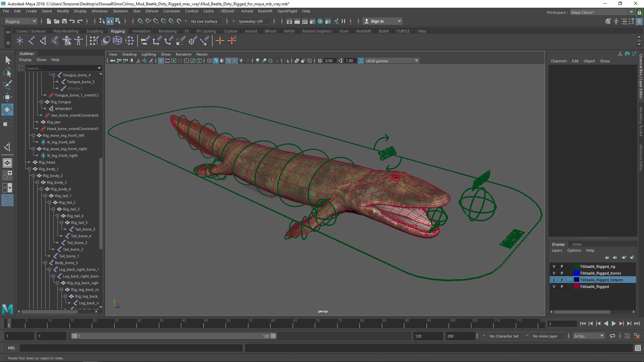Choose the Paint Selection tool
This screenshot has height=362, width=644.
(7, 85)
